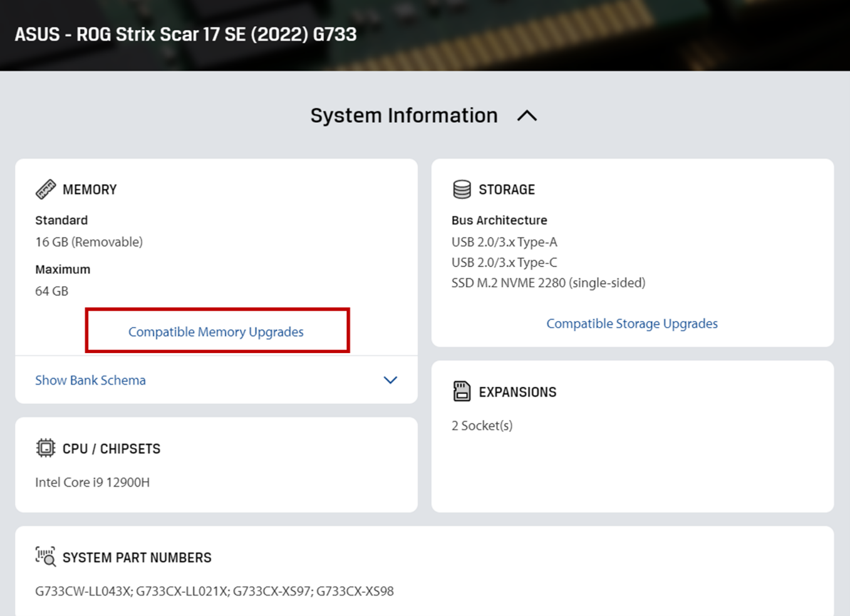
Task: Click the memory module icon
Action: pos(46,189)
